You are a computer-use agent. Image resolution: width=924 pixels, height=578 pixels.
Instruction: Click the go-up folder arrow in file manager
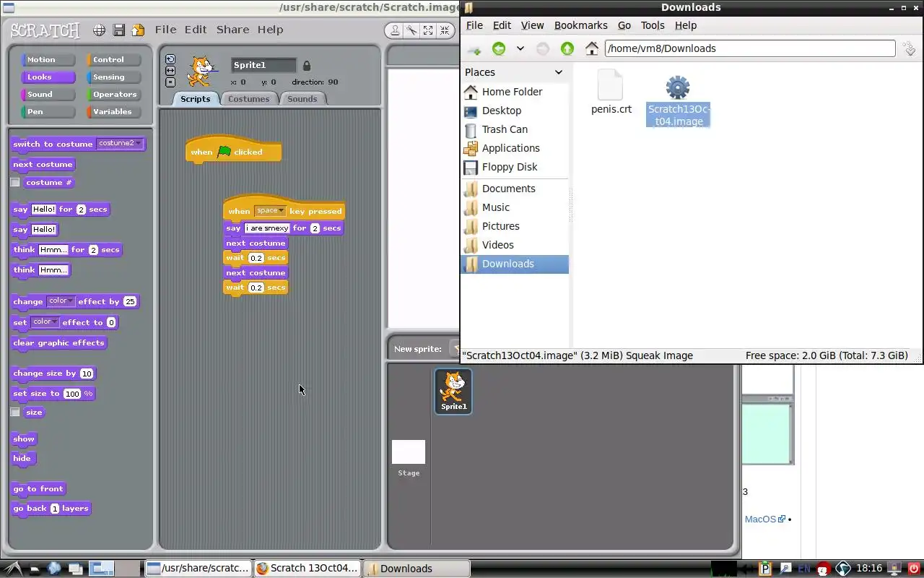click(x=567, y=48)
